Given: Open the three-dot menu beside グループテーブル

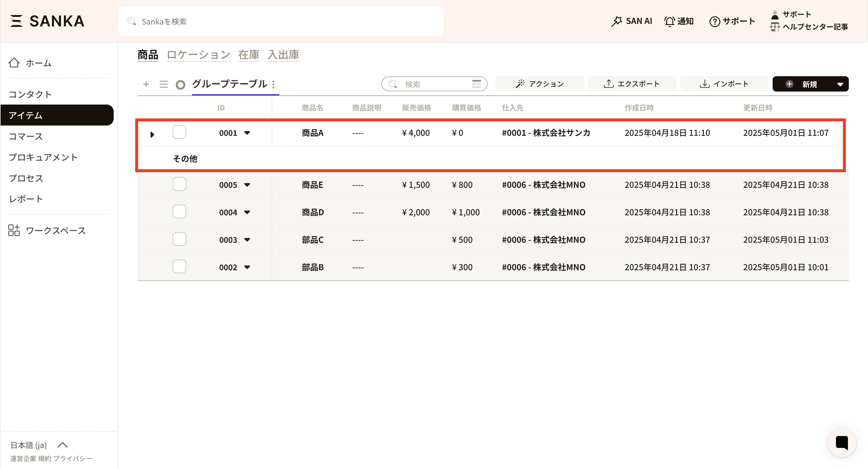Looking at the screenshot, I should pos(274,84).
